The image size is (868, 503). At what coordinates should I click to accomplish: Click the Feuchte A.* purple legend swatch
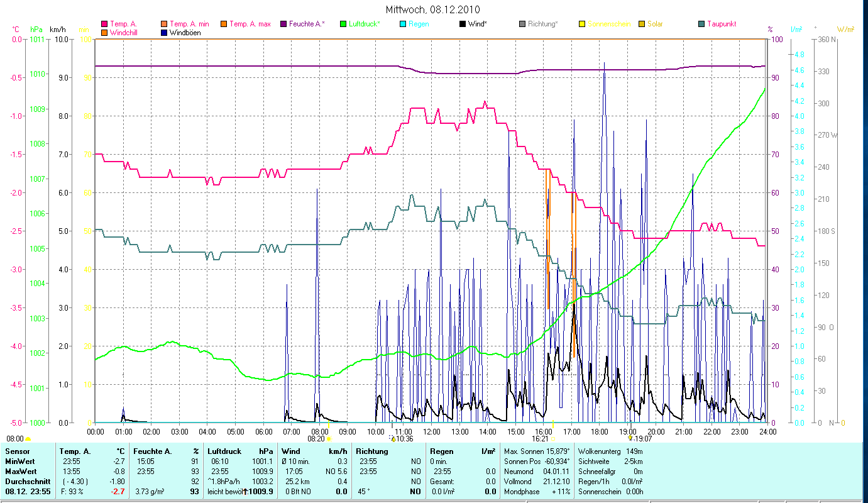coord(283,24)
